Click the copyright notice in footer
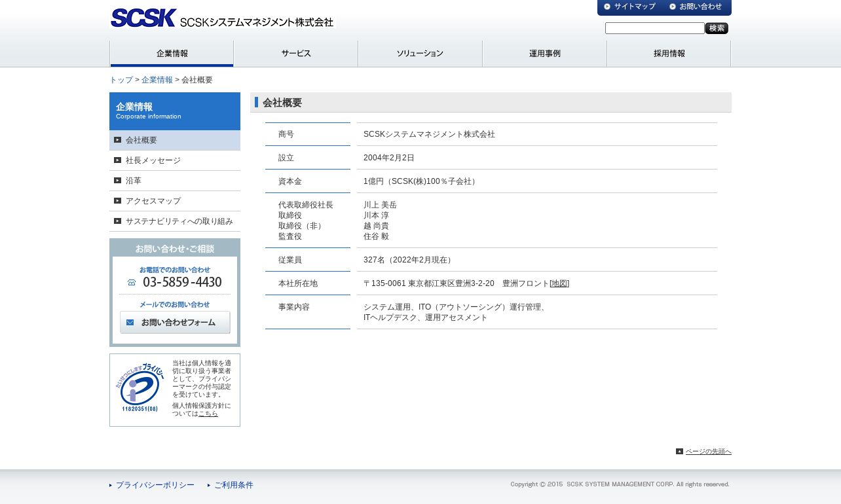 pos(620,484)
